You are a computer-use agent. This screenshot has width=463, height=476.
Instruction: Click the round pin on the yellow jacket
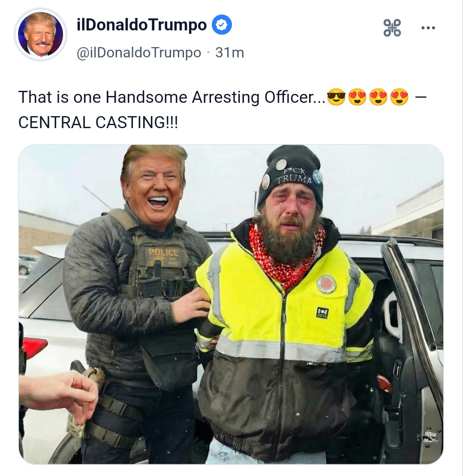(x=326, y=284)
